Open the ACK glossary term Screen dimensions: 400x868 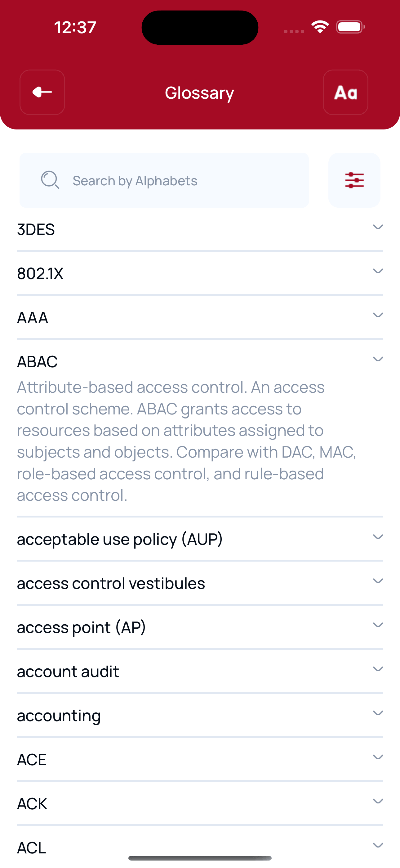(32, 804)
